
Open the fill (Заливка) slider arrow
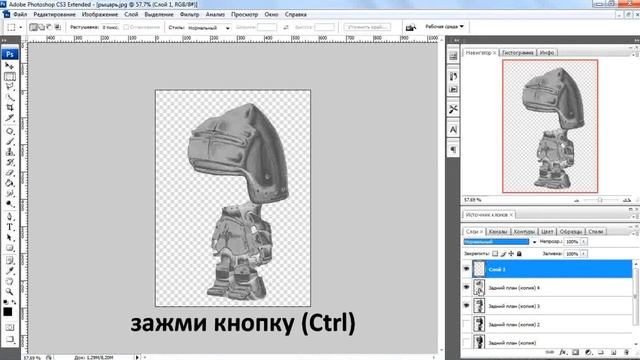click(x=584, y=253)
